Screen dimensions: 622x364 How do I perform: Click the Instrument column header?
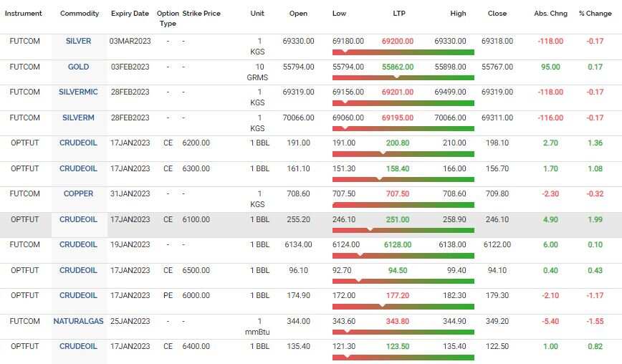pos(24,14)
